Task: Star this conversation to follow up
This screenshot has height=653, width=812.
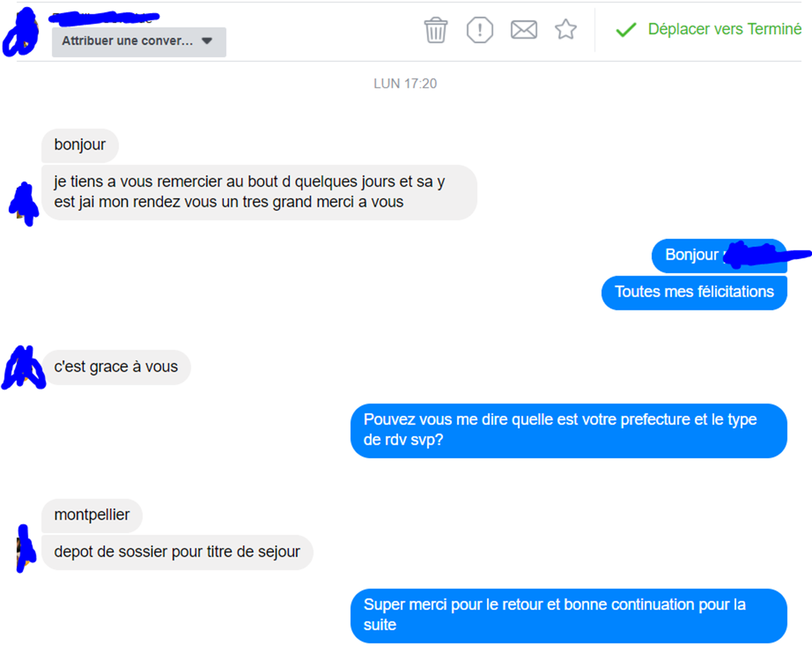Action: pyautogui.click(x=565, y=29)
